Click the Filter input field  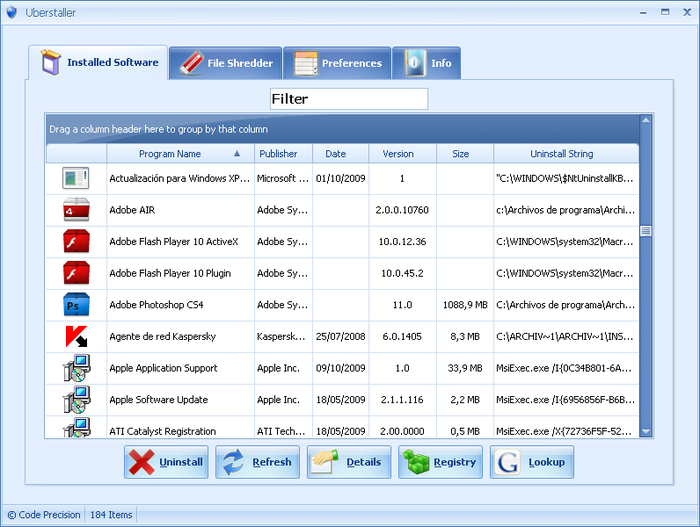(x=349, y=99)
